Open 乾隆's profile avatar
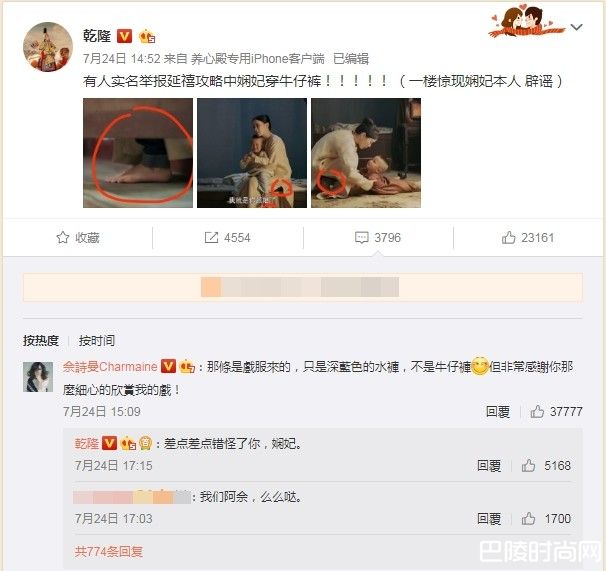This screenshot has height=571, width=606. (x=48, y=47)
